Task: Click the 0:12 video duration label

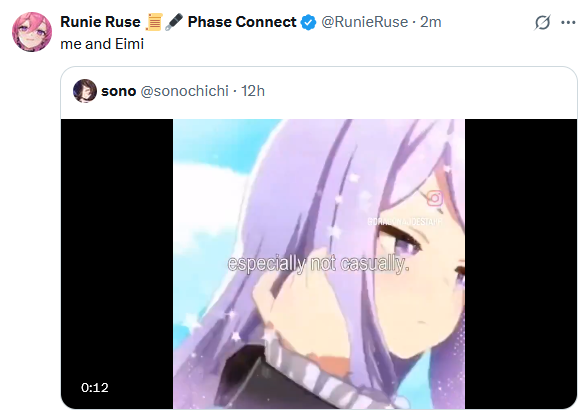Action: [x=95, y=388]
